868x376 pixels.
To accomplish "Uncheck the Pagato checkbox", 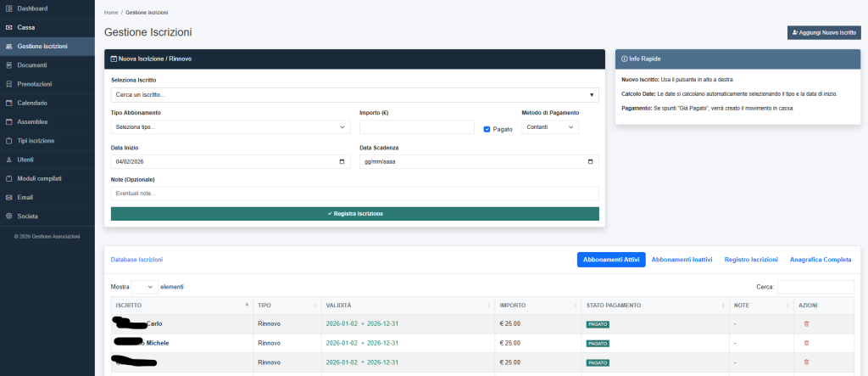I will (x=487, y=129).
